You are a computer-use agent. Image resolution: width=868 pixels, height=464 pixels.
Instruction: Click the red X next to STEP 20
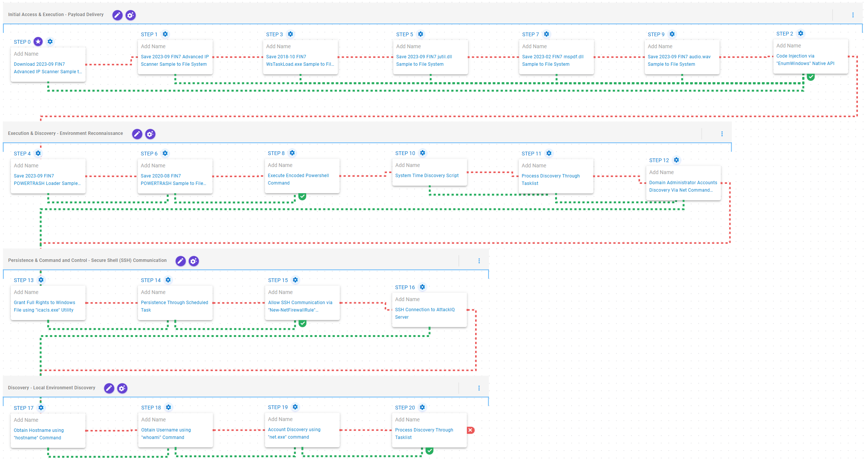click(471, 430)
